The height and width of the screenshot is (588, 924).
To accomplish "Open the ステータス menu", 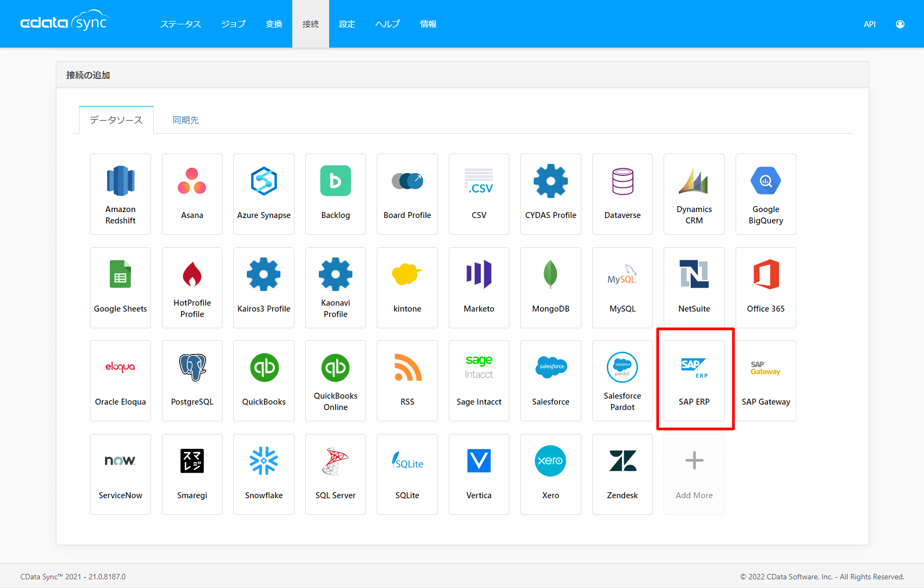I will pos(180,24).
